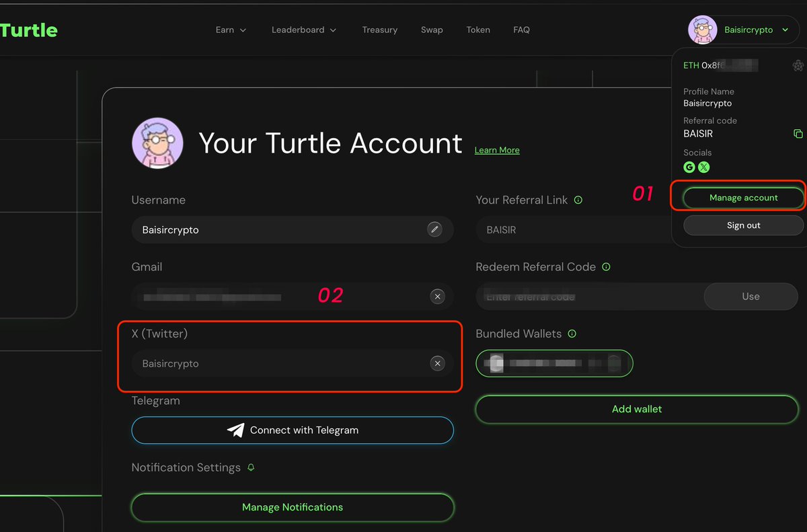Click info icon beside Bundled Wallets
The image size is (807, 532).
pos(572,334)
